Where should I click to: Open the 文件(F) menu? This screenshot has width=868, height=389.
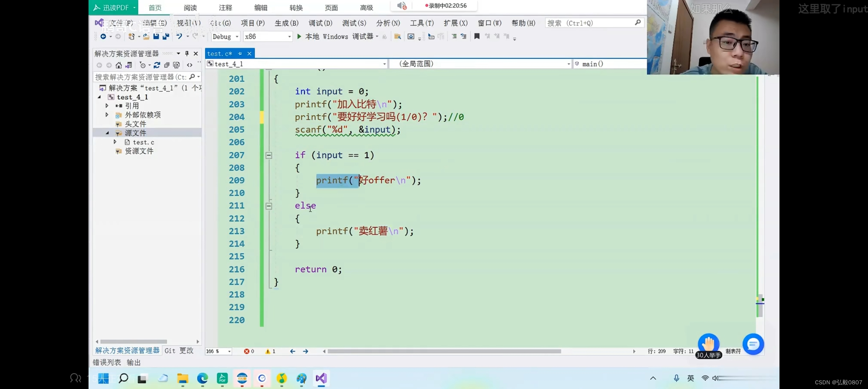tap(121, 23)
